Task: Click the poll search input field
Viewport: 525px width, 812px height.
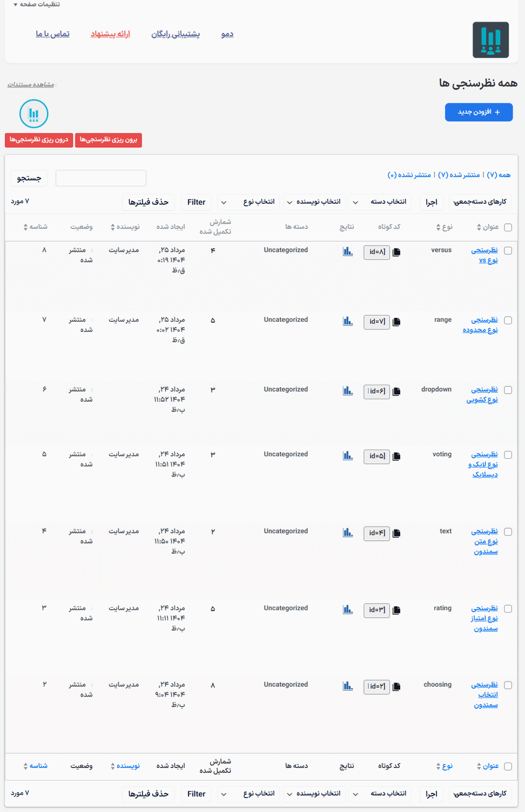Action: click(101, 178)
